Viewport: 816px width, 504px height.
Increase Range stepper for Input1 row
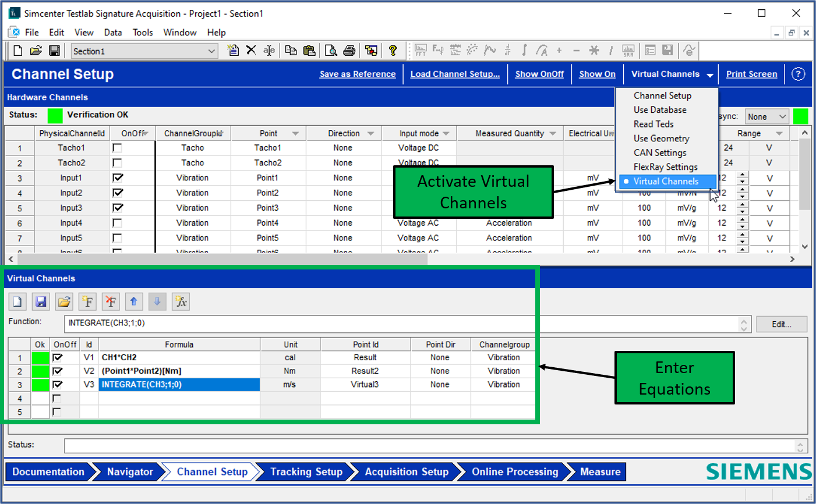point(742,175)
